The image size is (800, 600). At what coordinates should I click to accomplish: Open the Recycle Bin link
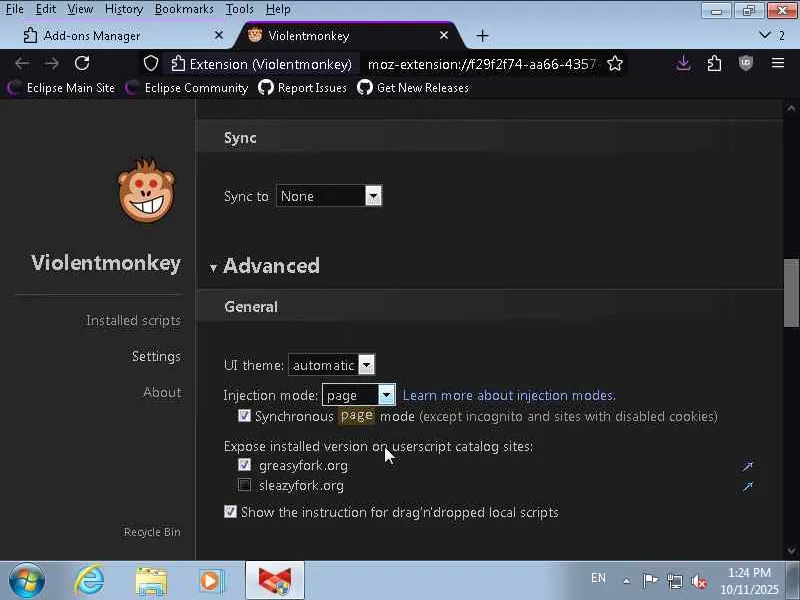click(152, 532)
